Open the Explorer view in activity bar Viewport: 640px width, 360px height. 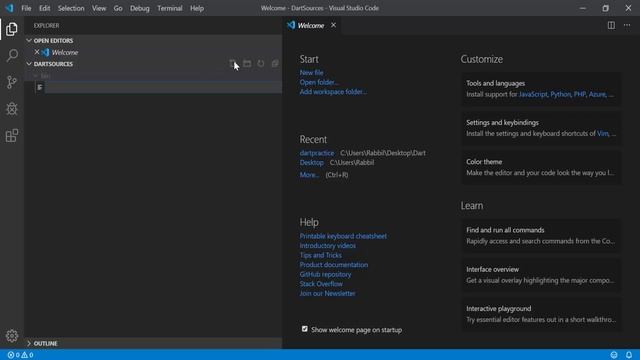point(12,29)
